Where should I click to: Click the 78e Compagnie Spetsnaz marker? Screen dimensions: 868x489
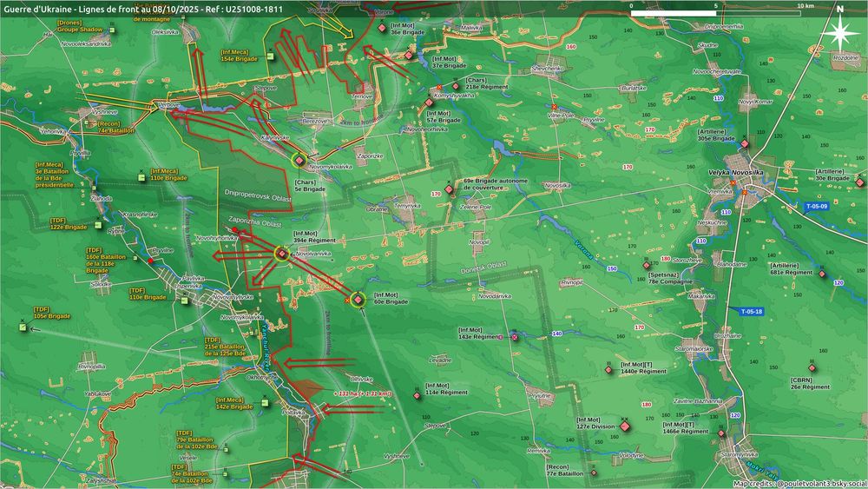pyautogui.click(x=647, y=265)
